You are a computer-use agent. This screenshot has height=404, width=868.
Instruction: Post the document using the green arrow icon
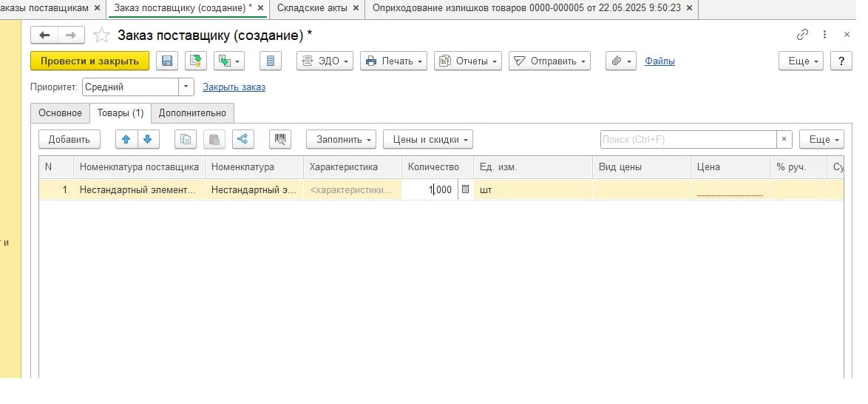click(195, 61)
